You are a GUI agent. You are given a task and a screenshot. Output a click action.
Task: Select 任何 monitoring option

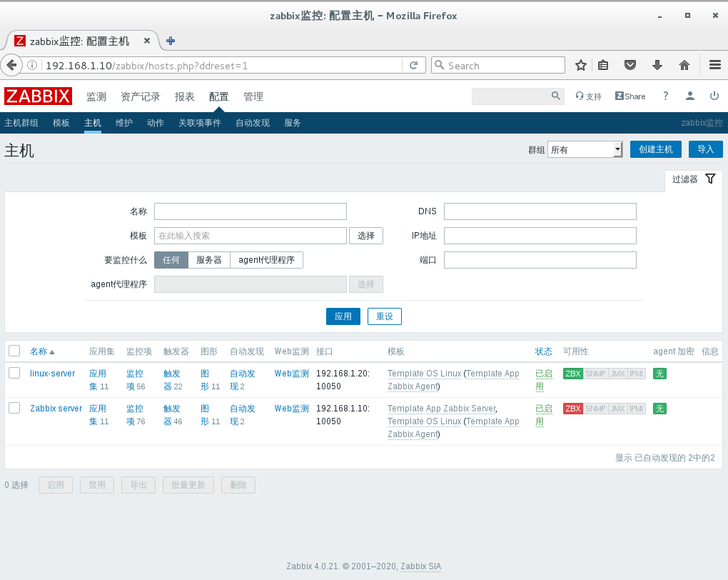pyautogui.click(x=171, y=260)
